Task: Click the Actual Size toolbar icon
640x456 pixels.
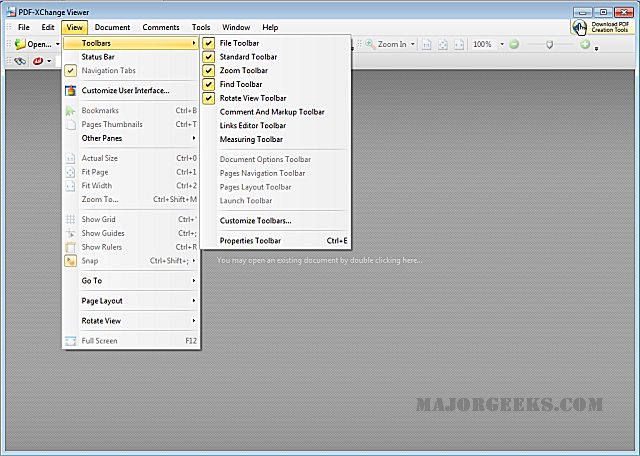Action: coord(427,44)
